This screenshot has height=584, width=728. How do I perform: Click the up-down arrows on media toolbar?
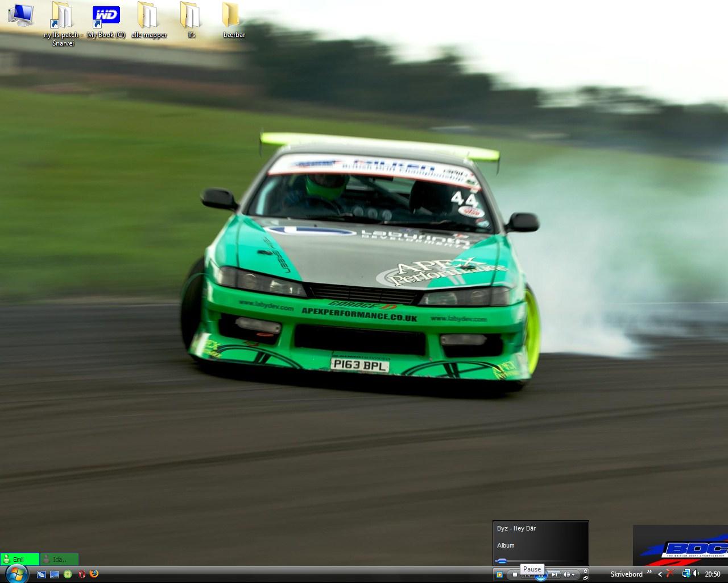[x=585, y=571]
